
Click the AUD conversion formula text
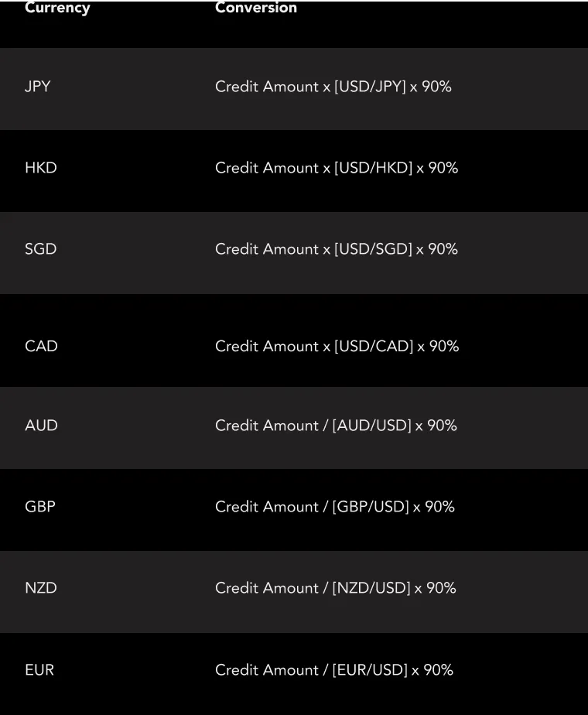point(336,426)
